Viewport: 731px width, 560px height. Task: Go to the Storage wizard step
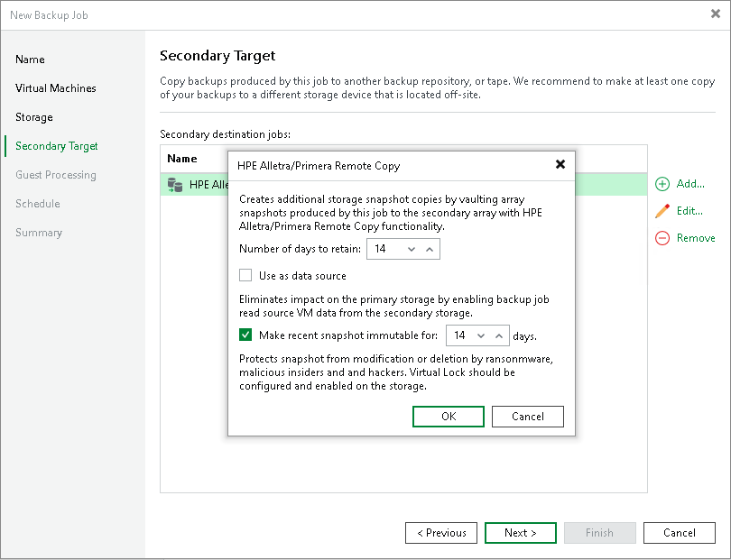[x=34, y=117]
